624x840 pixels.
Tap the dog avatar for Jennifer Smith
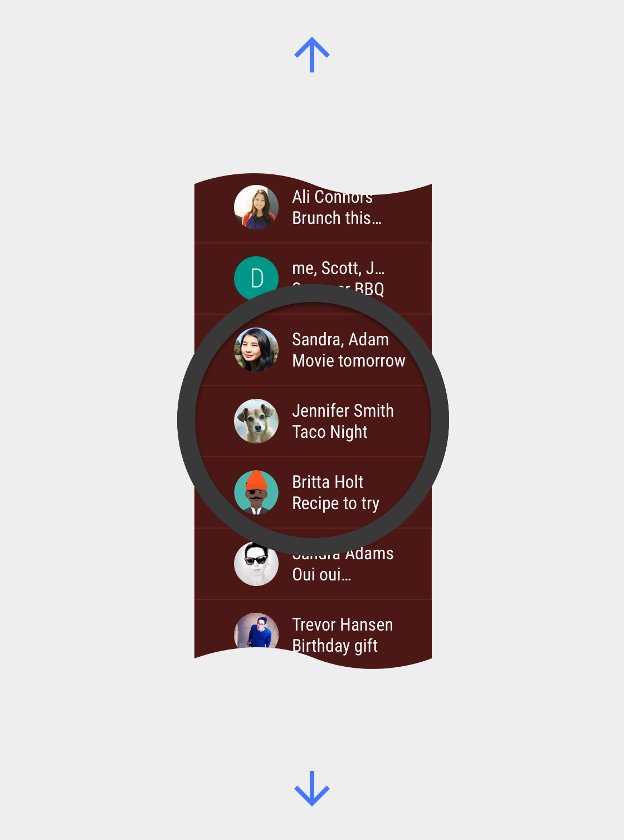[256, 421]
